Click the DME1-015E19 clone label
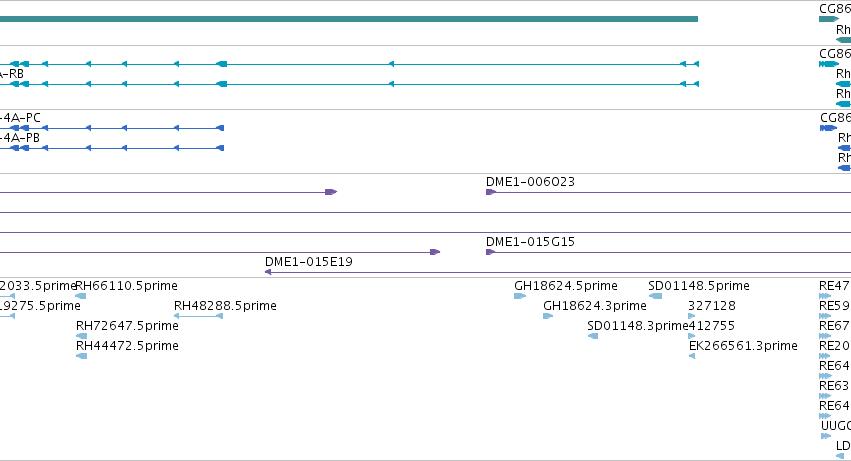 click(x=308, y=262)
